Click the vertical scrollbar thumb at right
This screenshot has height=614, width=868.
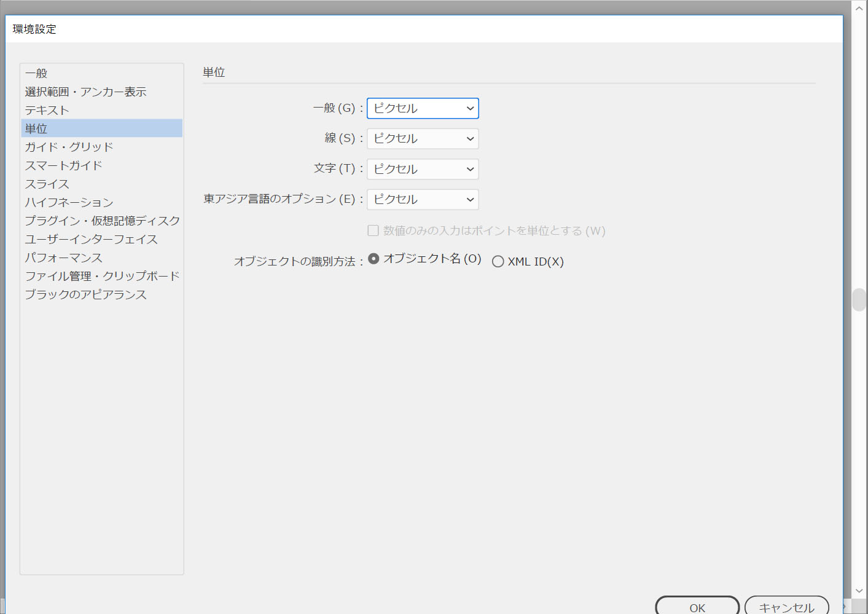pos(859,300)
